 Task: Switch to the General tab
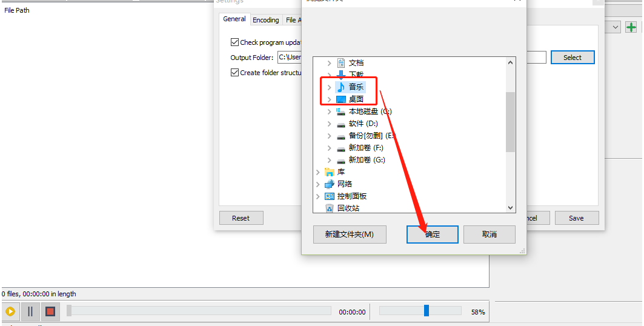pyautogui.click(x=234, y=19)
